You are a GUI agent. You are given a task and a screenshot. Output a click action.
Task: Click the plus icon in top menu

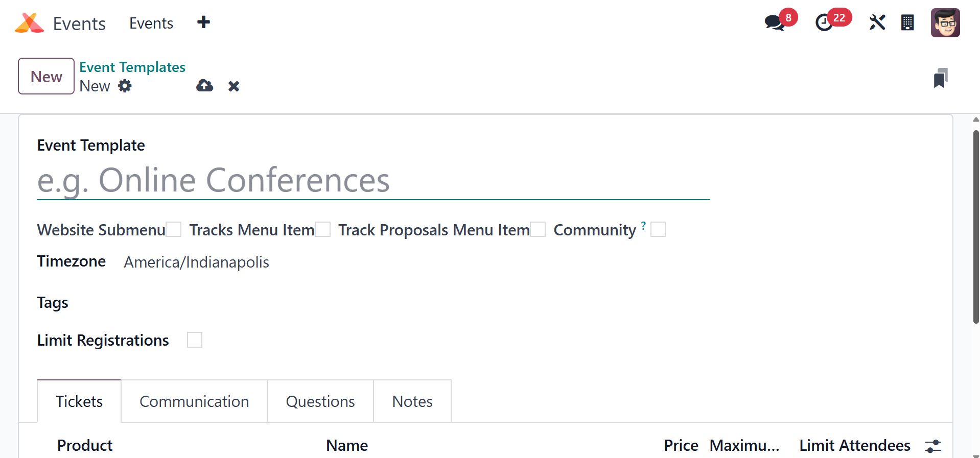tap(203, 22)
